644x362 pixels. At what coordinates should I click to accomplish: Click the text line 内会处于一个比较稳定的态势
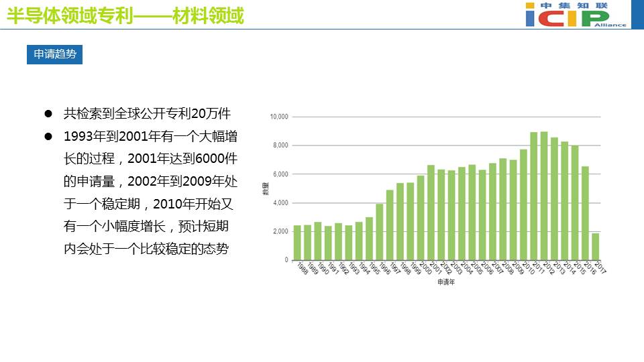pos(146,248)
